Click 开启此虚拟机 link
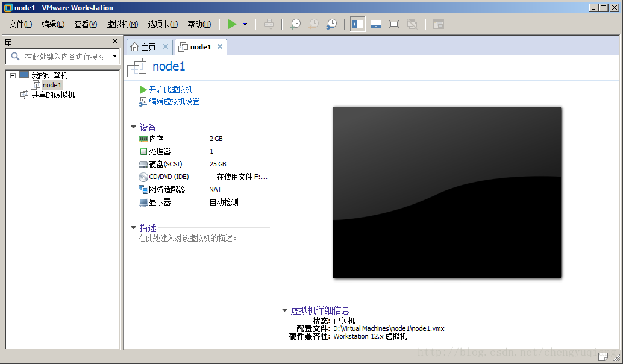This screenshot has width=623, height=364. (171, 89)
